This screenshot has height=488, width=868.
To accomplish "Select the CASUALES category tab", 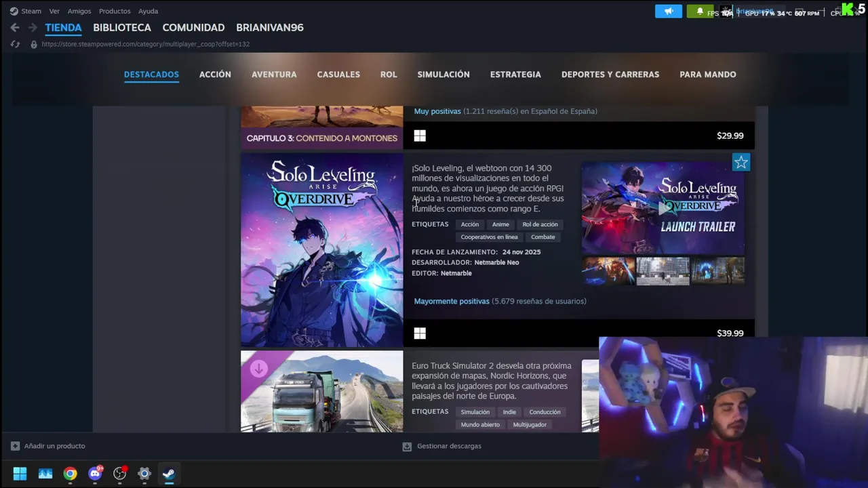I will tap(338, 75).
